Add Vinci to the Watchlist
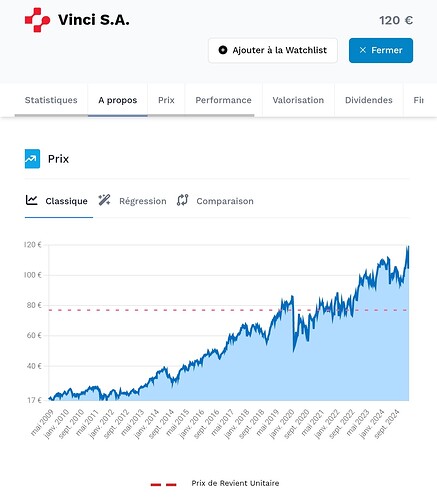The height and width of the screenshot is (500, 437). pos(273,50)
